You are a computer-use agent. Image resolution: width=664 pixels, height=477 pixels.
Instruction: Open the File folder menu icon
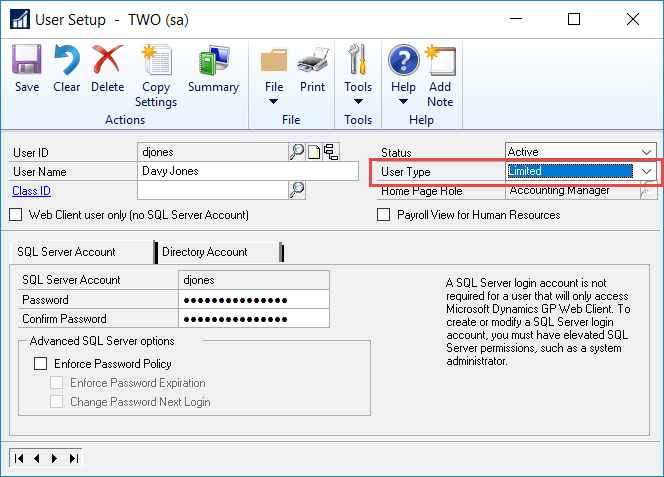click(274, 60)
